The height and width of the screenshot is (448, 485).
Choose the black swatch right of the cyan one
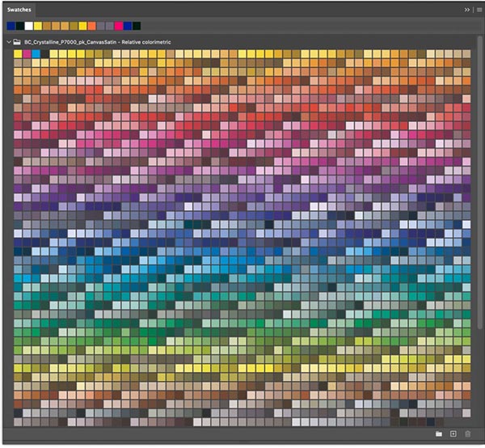click(44, 54)
